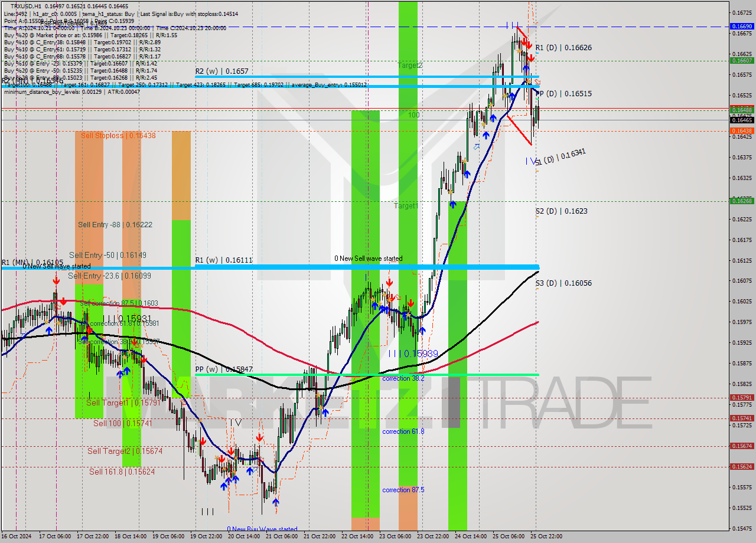Select the 0.16465 current price tag

[742, 120]
